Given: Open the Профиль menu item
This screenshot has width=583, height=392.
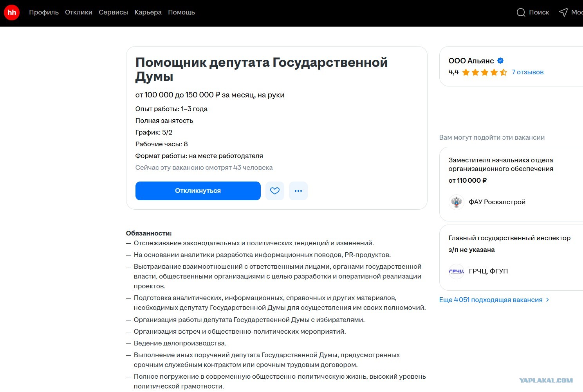Looking at the screenshot, I should (44, 13).
